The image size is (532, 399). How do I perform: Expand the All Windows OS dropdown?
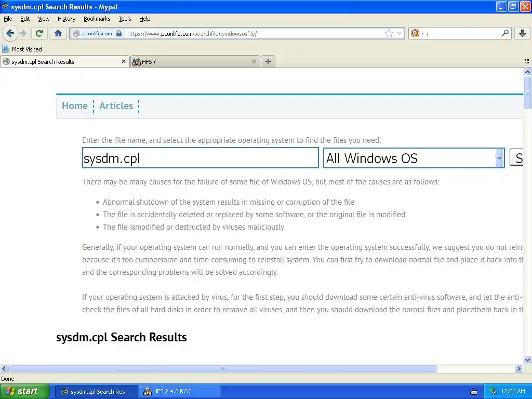click(x=414, y=158)
